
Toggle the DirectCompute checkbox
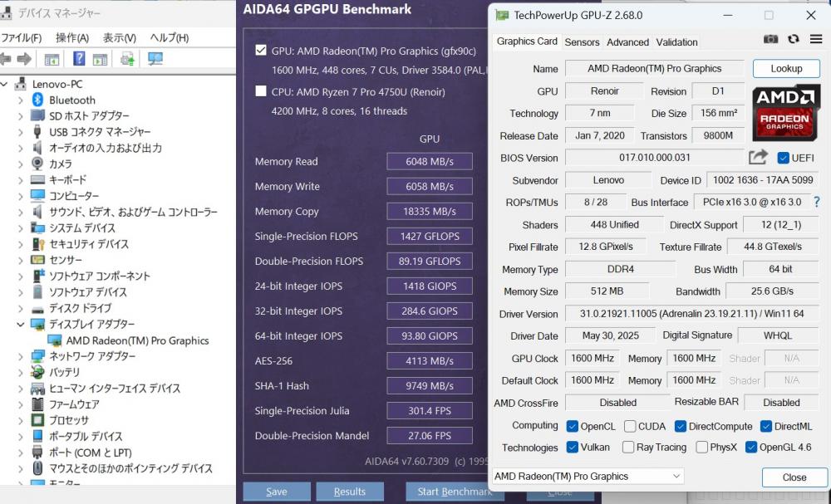pos(681,426)
